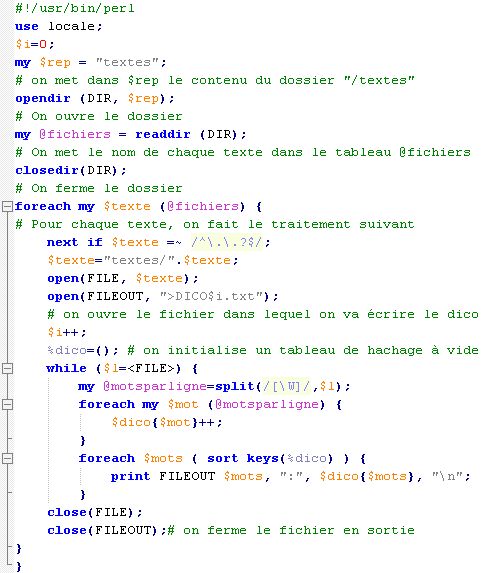Collapse the outer foreach my $texte block
487x573 pixels.
click(x=7, y=206)
